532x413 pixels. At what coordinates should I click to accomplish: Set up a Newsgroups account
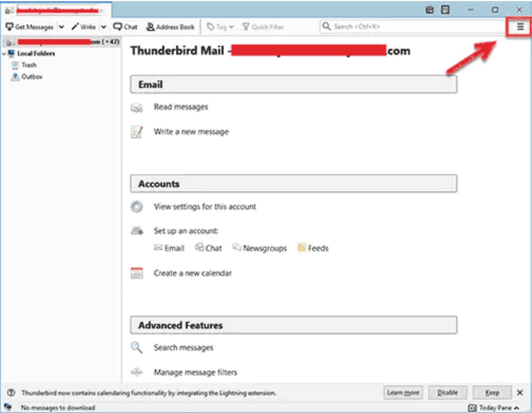click(260, 248)
